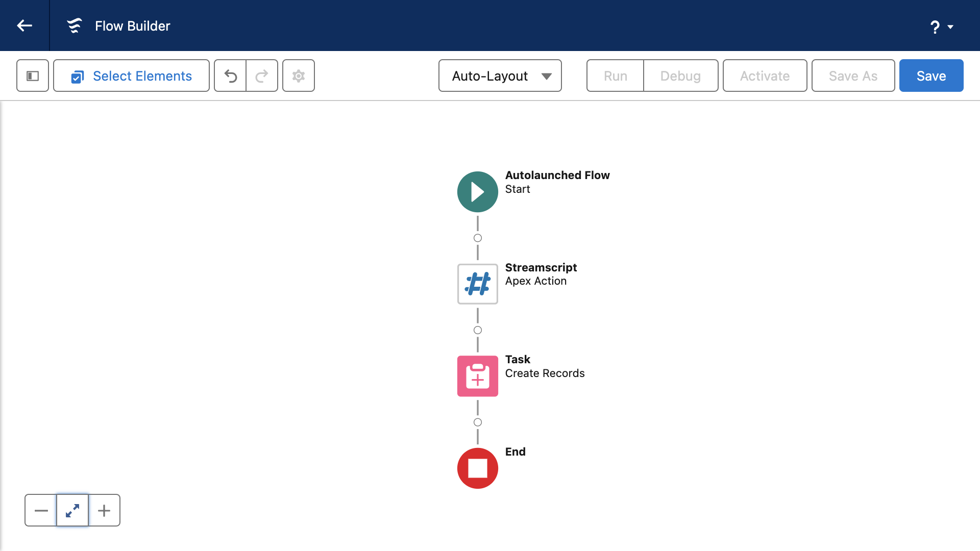Open the Auto-Layout dropdown
Viewport: 980px width, 551px height.
500,76
